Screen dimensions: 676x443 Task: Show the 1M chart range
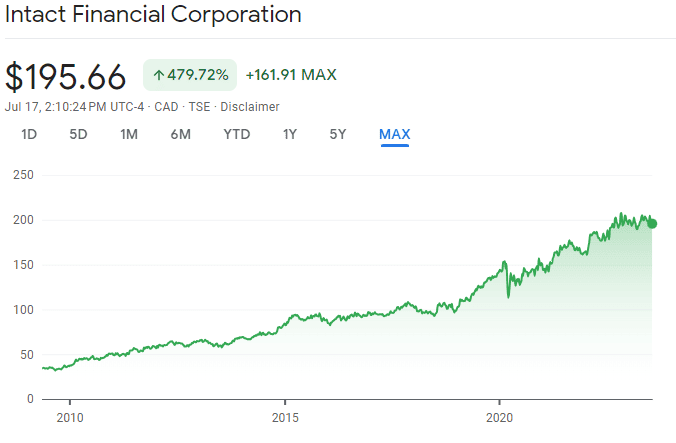point(129,134)
